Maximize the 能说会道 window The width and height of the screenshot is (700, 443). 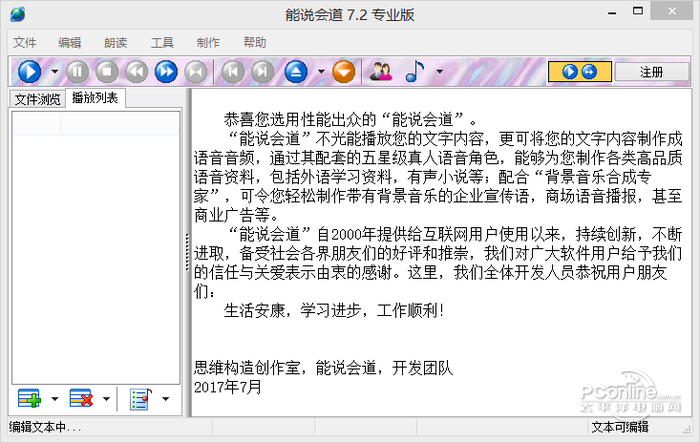click(638, 12)
